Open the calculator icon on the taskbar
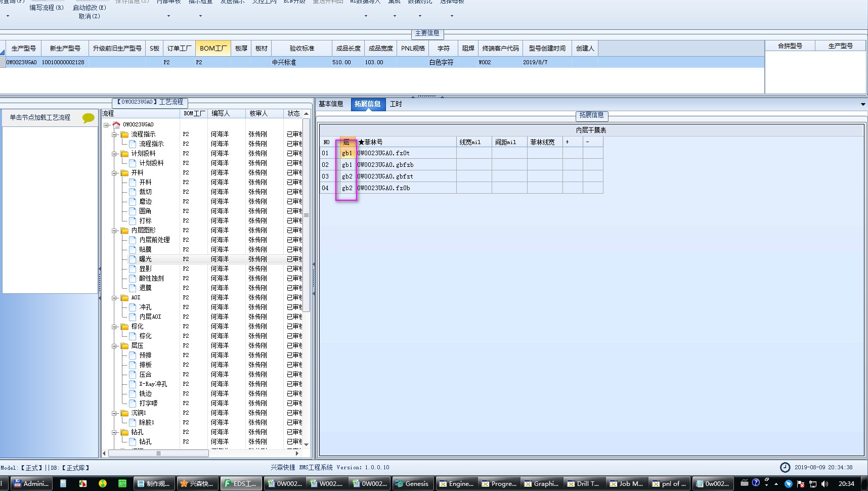 63,484
